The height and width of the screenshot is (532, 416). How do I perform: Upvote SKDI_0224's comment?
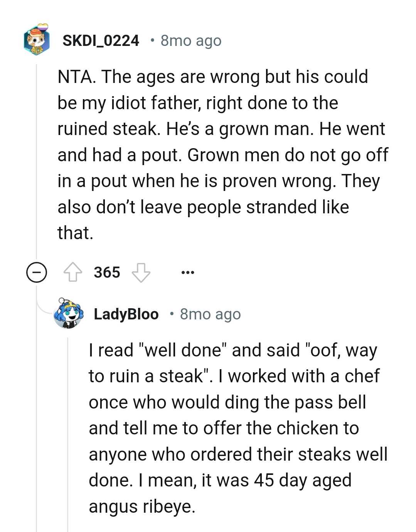point(72,272)
